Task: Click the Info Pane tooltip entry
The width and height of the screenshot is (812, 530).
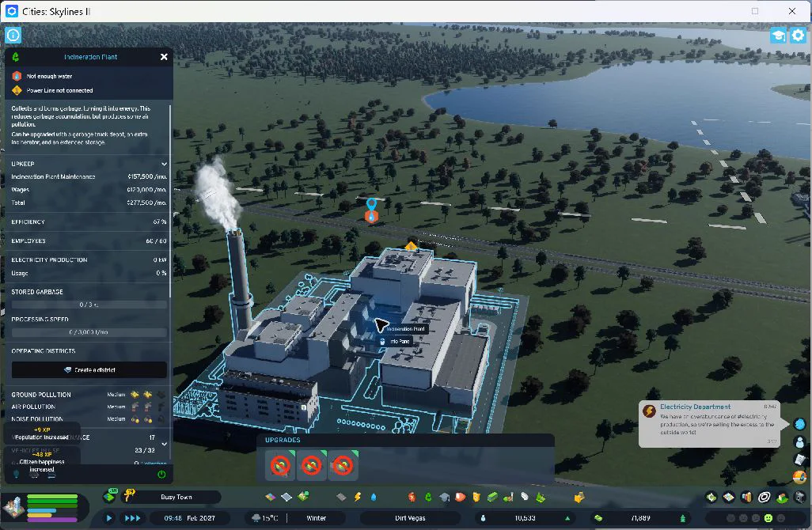Action: [x=395, y=342]
